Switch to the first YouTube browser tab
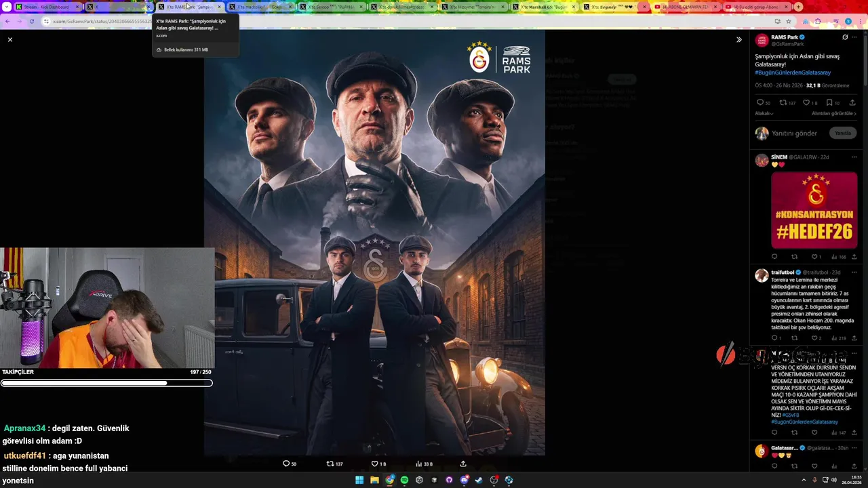This screenshot has height=488, width=868. point(685,7)
